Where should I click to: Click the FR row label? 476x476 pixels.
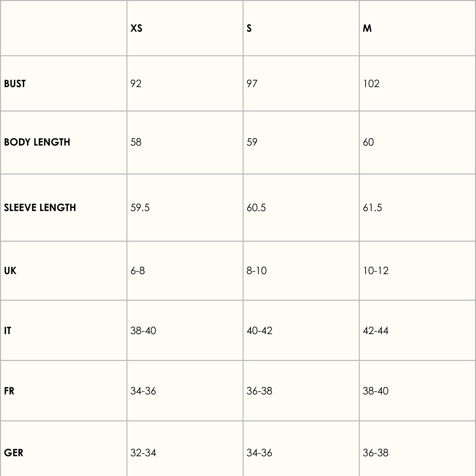tap(9, 391)
